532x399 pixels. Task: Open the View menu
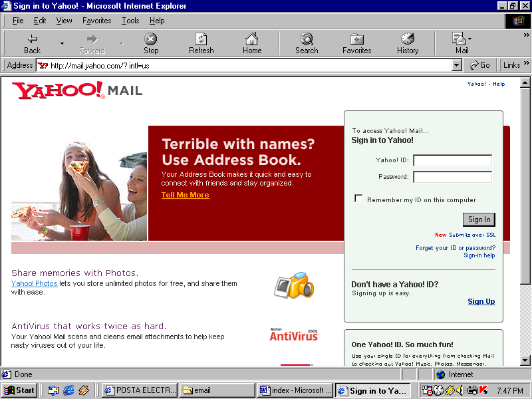(x=64, y=21)
